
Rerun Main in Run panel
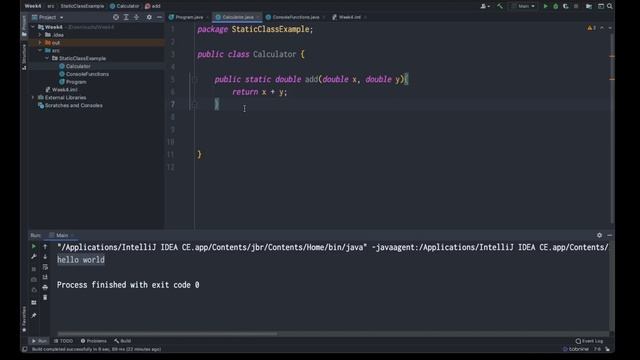34,247
